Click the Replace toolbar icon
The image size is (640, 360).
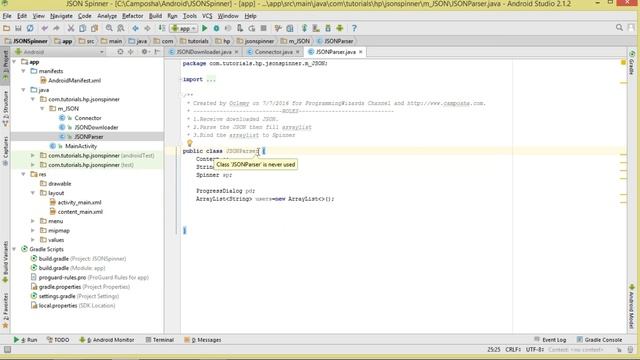[121, 28]
